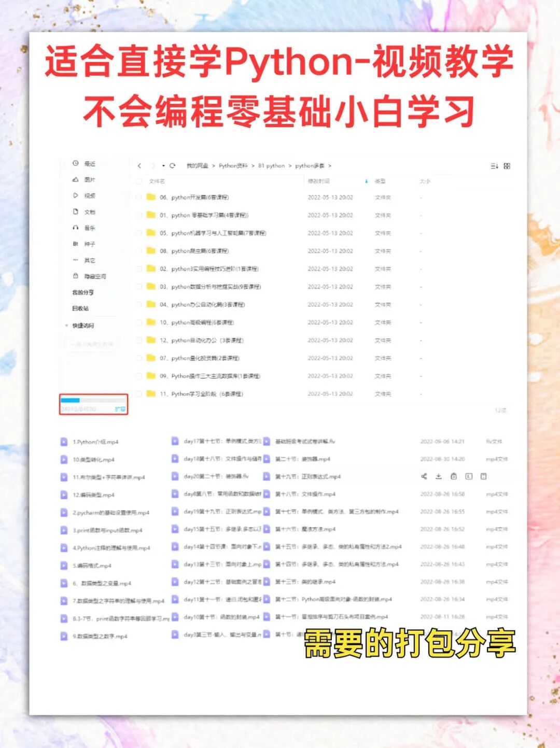Open file day10第十节：函数的封装.mp4

coord(221,617)
